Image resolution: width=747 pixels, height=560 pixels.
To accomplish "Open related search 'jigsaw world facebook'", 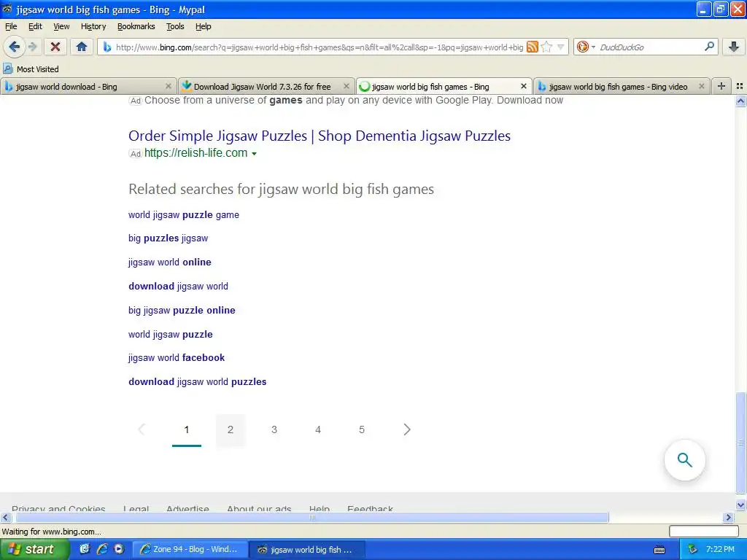I will click(177, 357).
